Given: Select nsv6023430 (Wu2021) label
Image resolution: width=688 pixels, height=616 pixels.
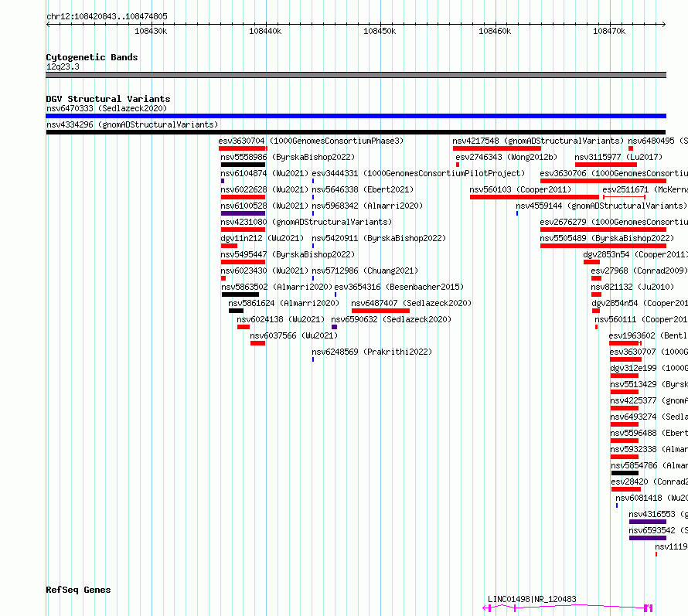Looking at the screenshot, I should 264,271.
